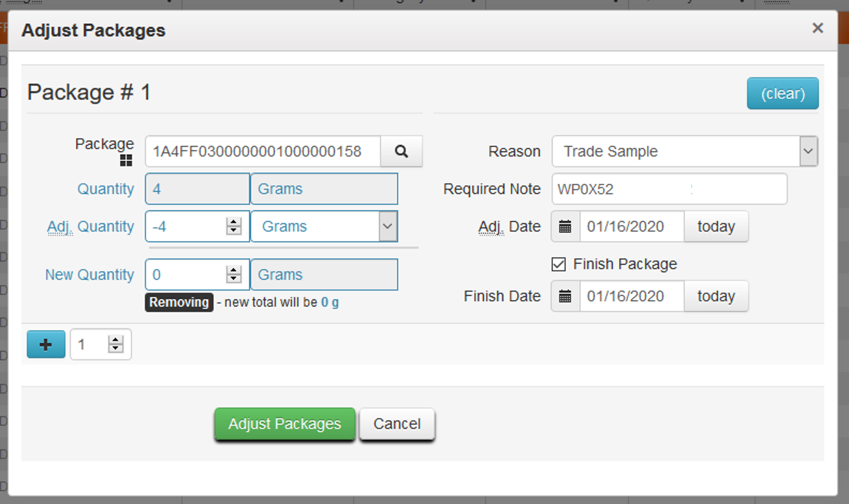Click the package search magnifier icon
Viewport: 849px width, 504px height.
coord(401,151)
